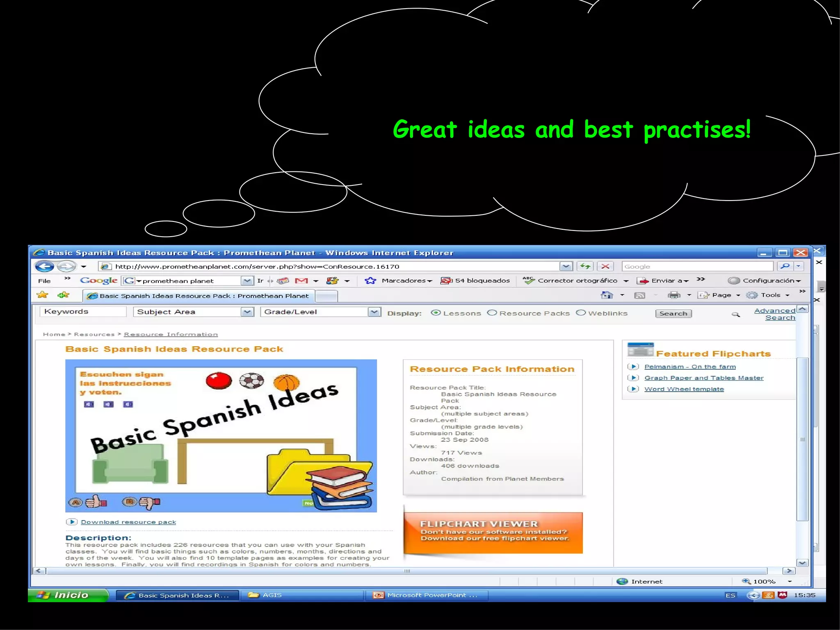The width and height of the screenshot is (840, 630).
Task: Click the Print icon
Action: point(674,295)
